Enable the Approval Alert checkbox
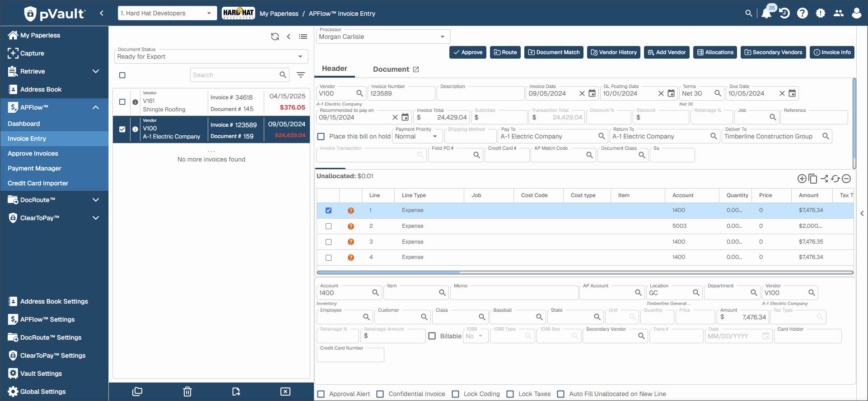Image resolution: width=868 pixels, height=401 pixels. coord(321,394)
